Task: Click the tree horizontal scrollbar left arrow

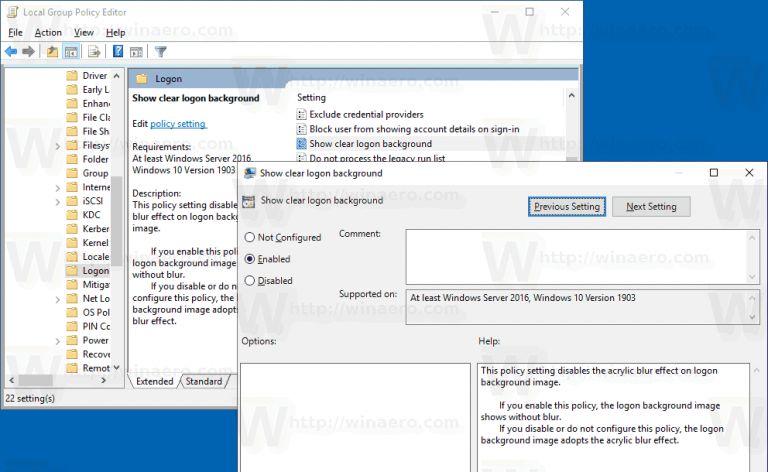Action: 12,380
